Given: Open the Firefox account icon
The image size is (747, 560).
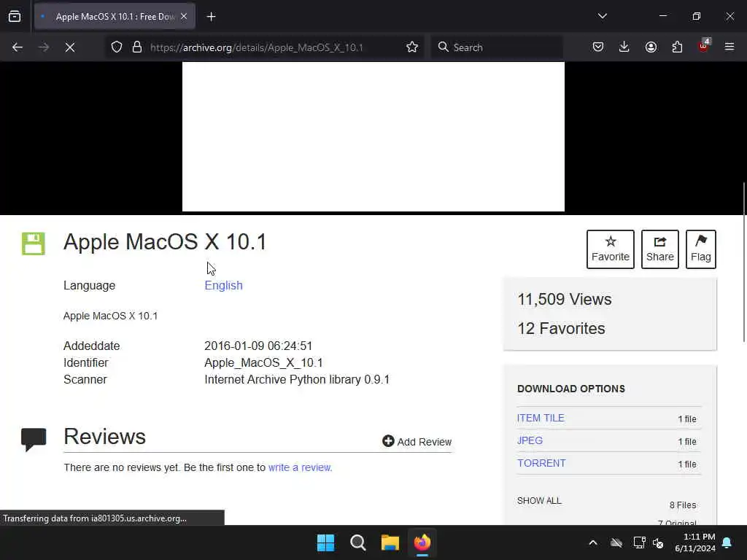Looking at the screenshot, I should coord(651,47).
